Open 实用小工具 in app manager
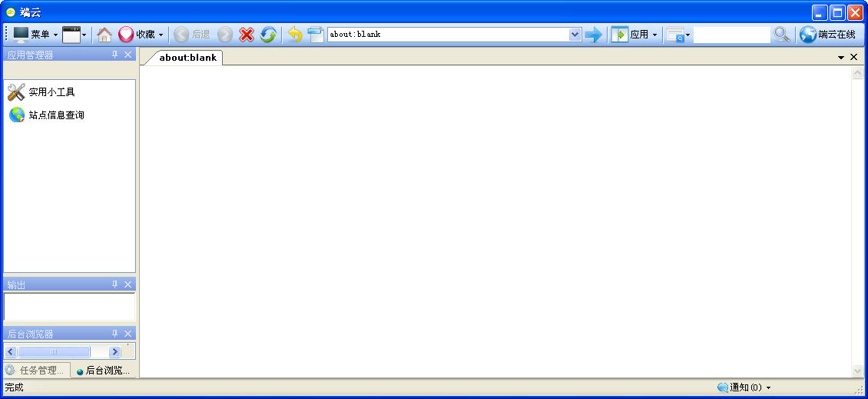The height and width of the screenshot is (399, 868). coord(42,92)
